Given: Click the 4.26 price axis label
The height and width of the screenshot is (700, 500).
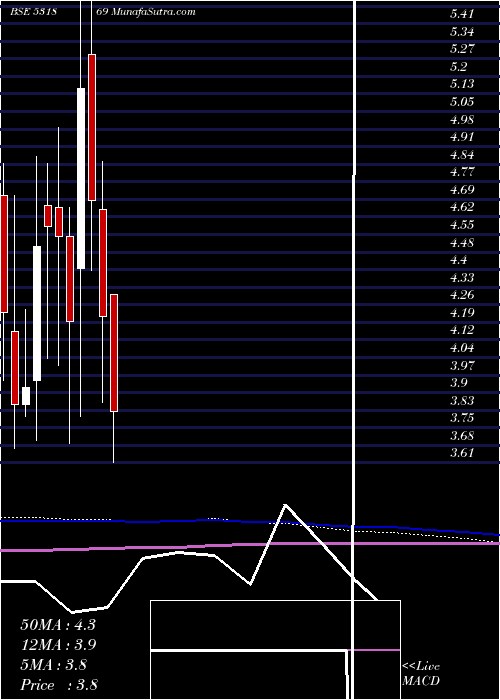Looking at the screenshot, I should coord(462,296).
